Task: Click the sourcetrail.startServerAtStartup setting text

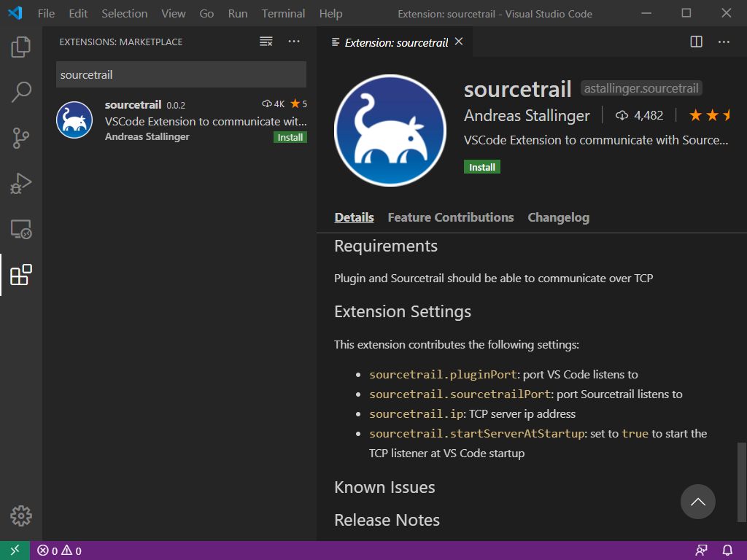Action: [x=477, y=433]
